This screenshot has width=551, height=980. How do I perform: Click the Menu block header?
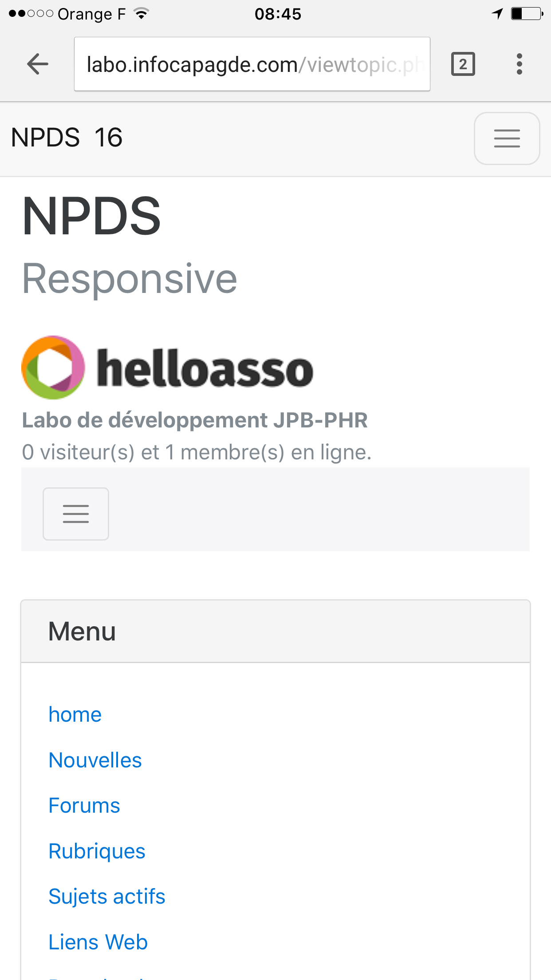275,632
